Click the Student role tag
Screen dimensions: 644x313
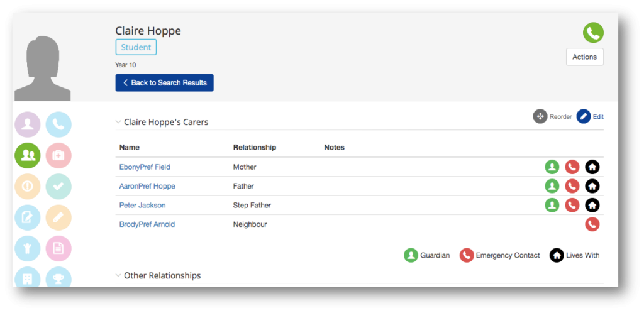pos(136,47)
